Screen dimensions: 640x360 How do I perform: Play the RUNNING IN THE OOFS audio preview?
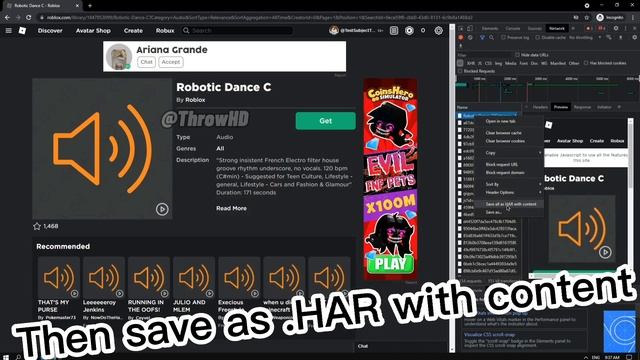pos(164,293)
